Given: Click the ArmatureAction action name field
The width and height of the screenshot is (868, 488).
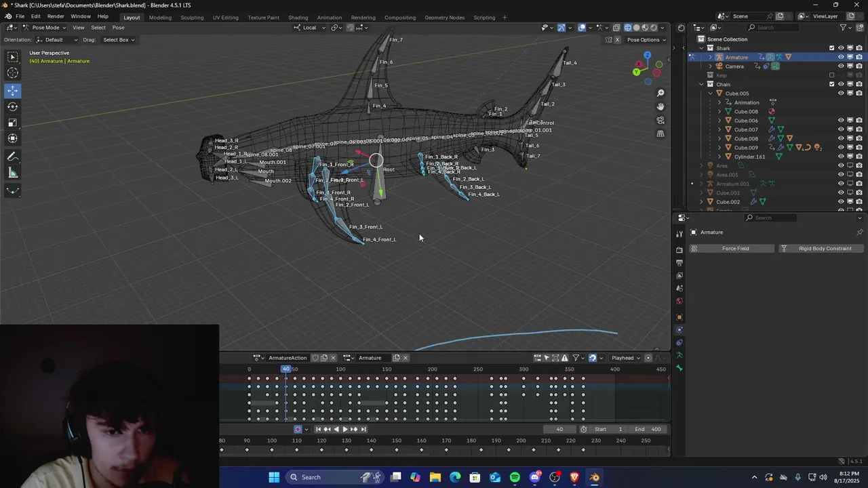Looking at the screenshot, I should (288, 358).
